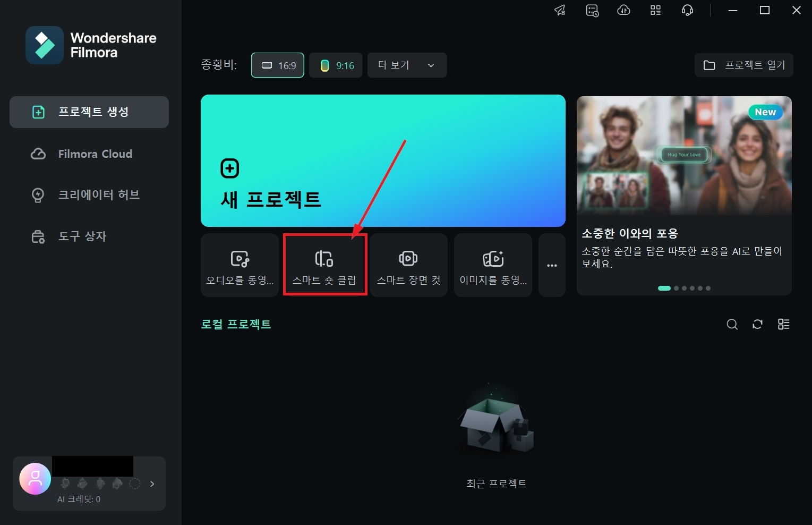This screenshot has width=812, height=525.
Task: Open the 크리에이터 허브 sidebar item
Action: pyautogui.click(x=89, y=195)
